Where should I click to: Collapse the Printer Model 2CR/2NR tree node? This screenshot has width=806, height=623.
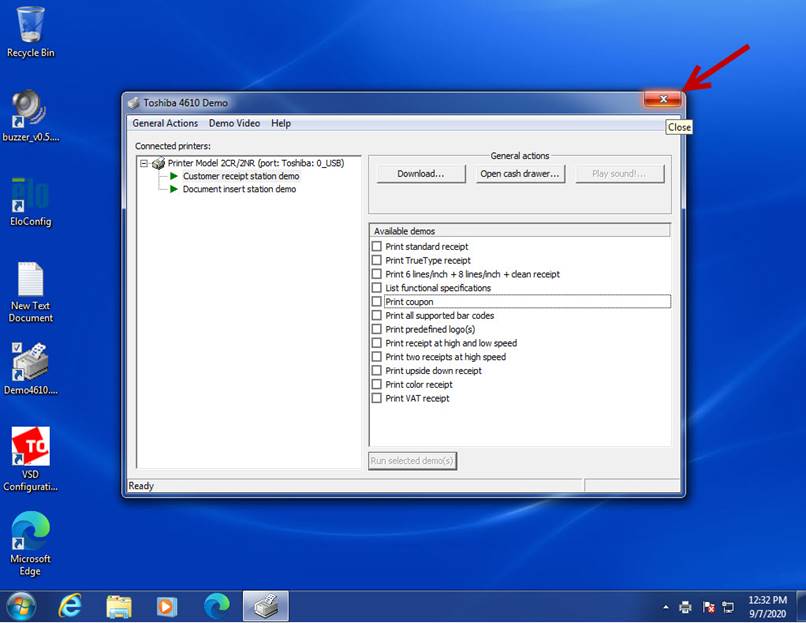(144, 163)
